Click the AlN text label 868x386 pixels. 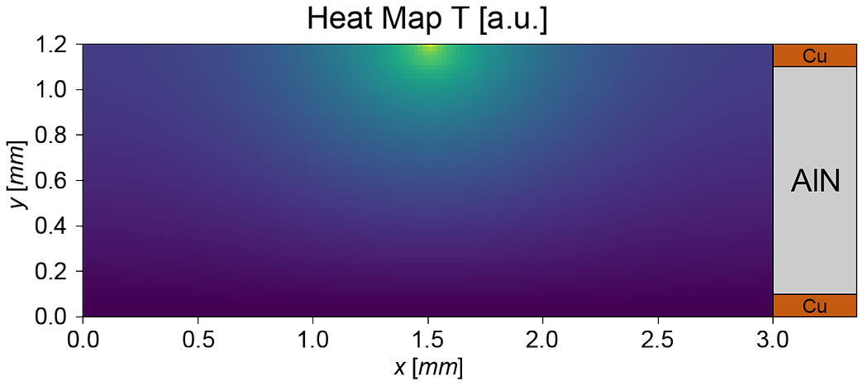815,181
